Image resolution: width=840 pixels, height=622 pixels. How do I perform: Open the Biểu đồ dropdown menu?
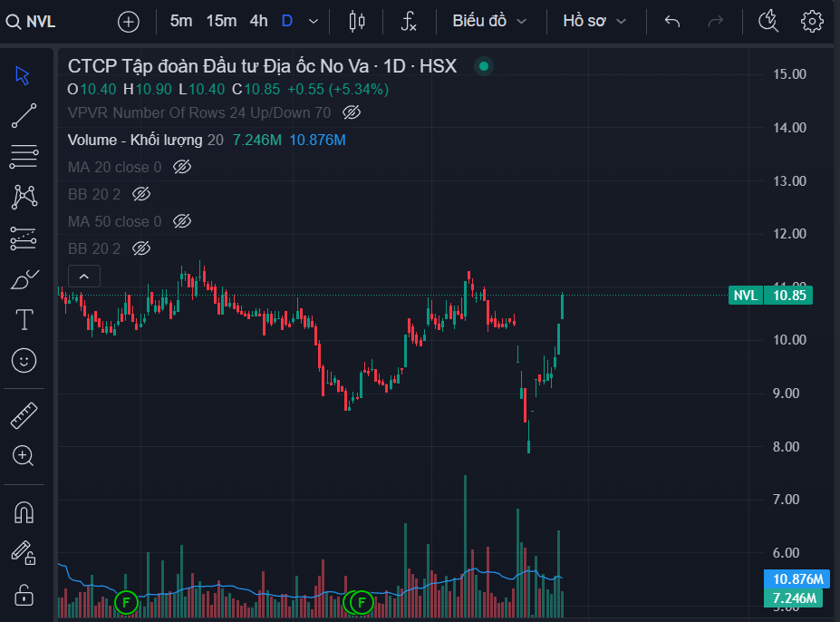click(x=490, y=21)
